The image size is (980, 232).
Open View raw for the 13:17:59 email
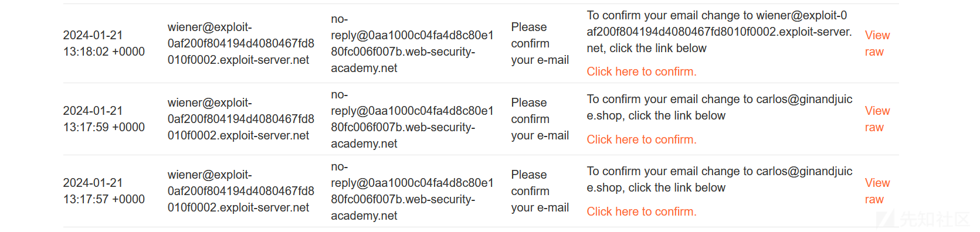click(x=877, y=119)
